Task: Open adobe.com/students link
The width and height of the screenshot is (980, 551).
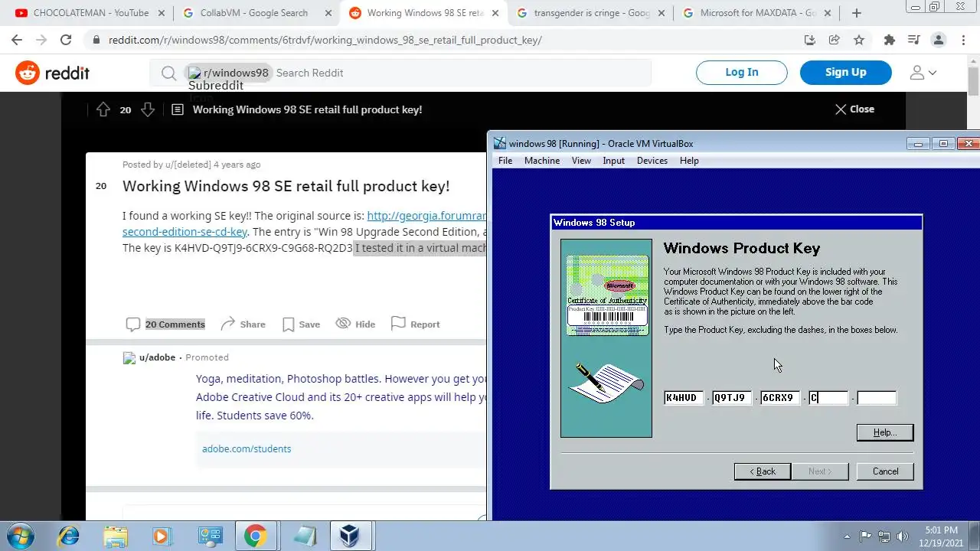Action: 247,449
